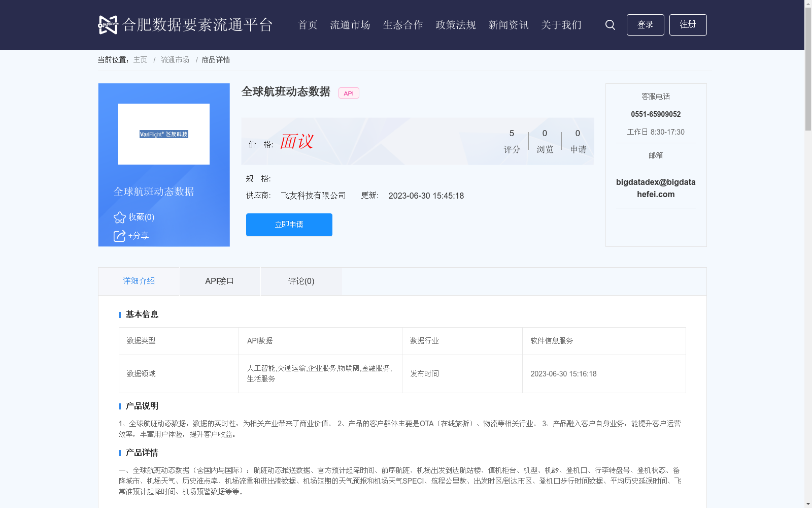Click the customer phone 0551-65909052

[656, 114]
